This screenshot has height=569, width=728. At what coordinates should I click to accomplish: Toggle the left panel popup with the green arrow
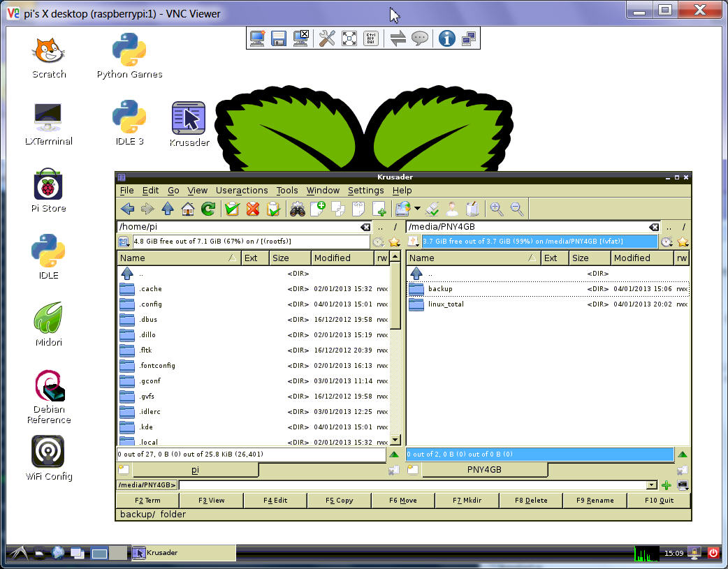pyautogui.click(x=394, y=455)
